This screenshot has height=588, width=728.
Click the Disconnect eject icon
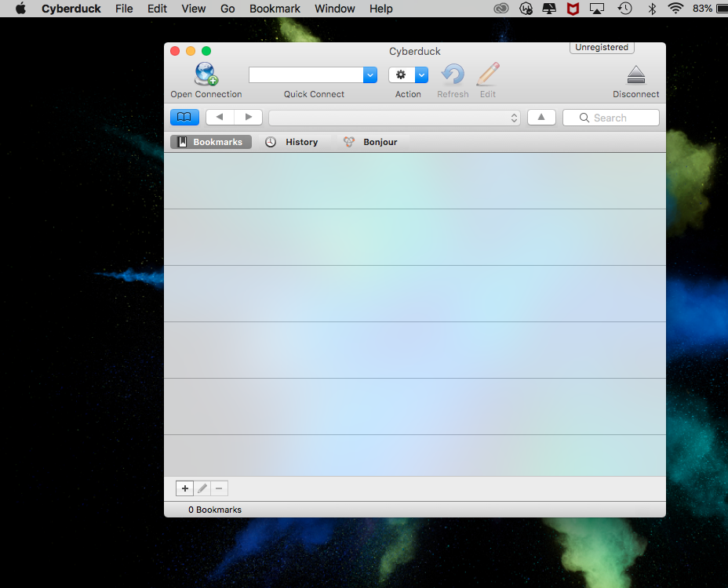[635, 74]
